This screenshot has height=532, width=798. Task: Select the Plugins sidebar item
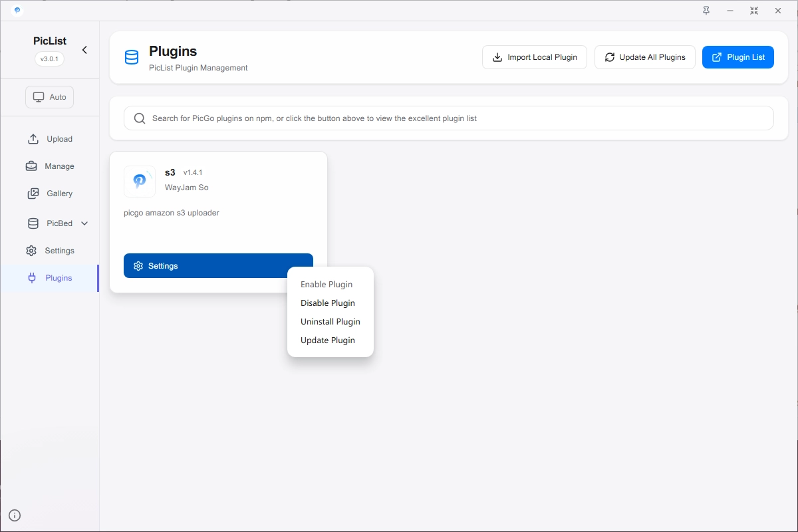(x=50, y=278)
